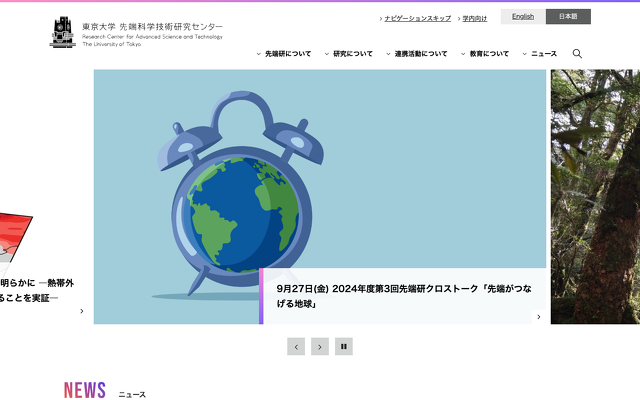Pause the slideshow autoplay
This screenshot has height=400, width=640.
click(x=344, y=347)
